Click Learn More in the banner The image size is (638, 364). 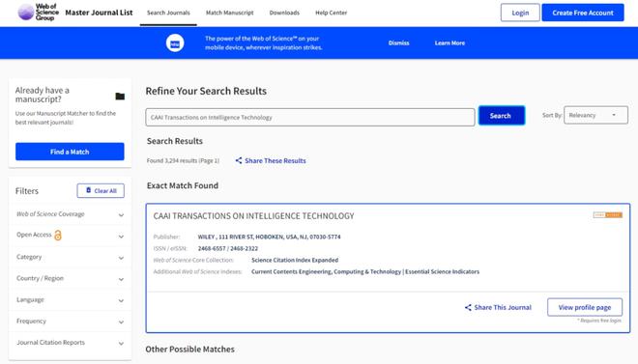449,43
